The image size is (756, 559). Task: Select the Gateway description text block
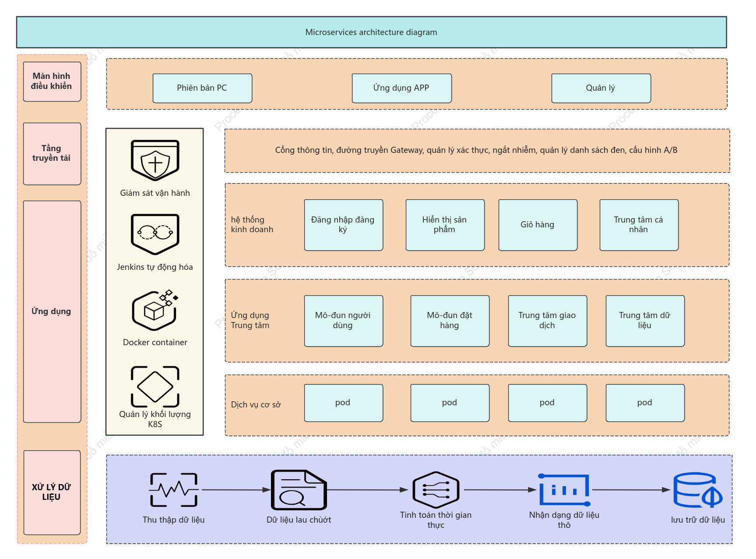pyautogui.click(x=477, y=151)
